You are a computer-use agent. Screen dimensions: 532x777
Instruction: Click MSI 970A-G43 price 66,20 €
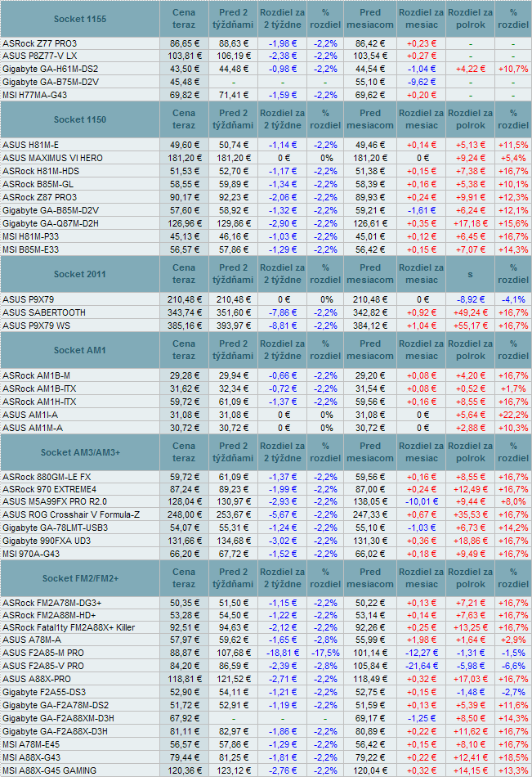[185, 554]
